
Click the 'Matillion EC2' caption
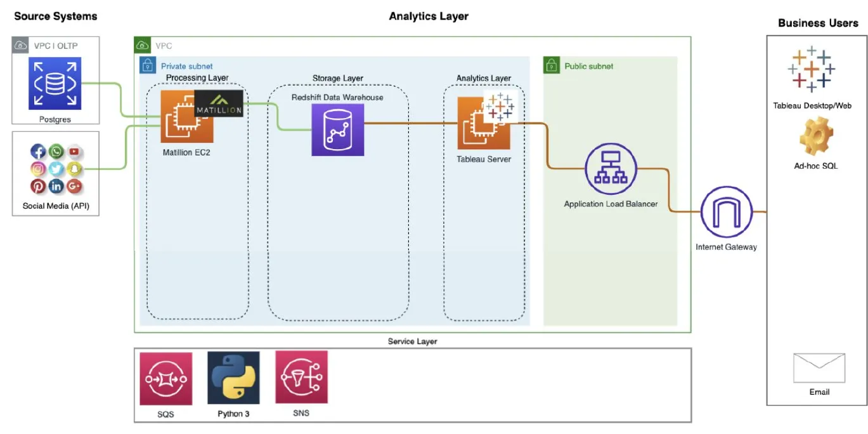coord(186,152)
